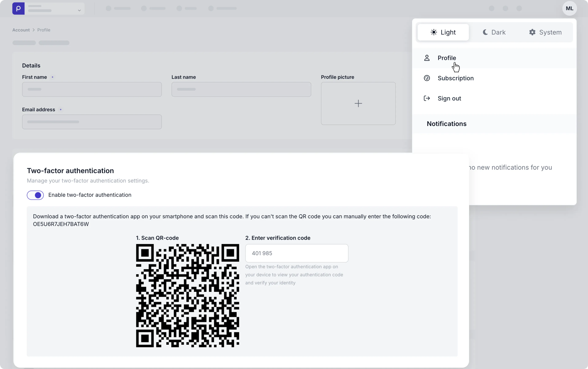Disable two-factor authentication
The image size is (588, 369).
tap(35, 195)
